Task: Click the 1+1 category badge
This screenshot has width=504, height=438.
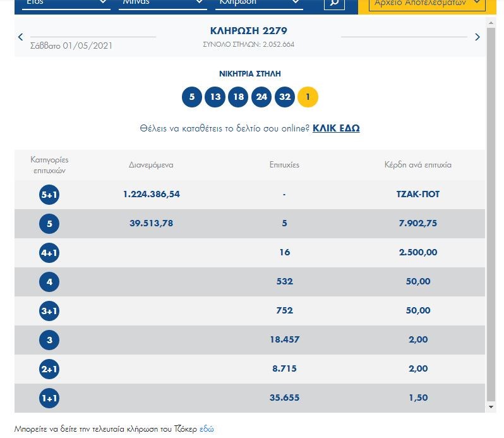Action: click(49, 398)
